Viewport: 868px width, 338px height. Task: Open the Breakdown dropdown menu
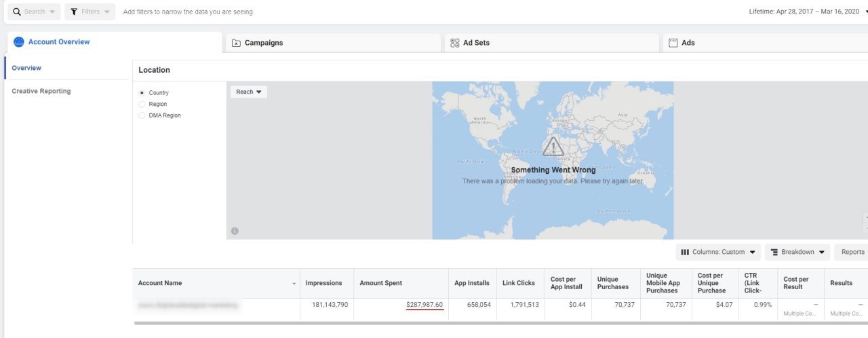tap(797, 252)
